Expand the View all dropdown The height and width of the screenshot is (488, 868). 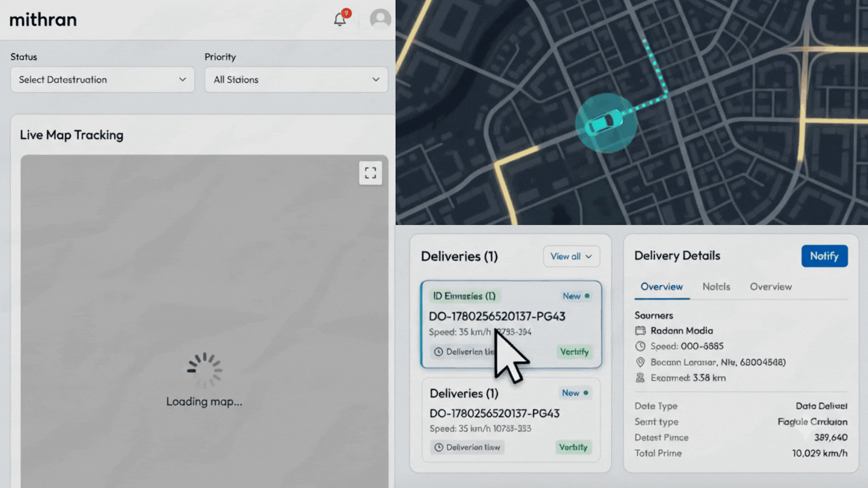[571, 256]
